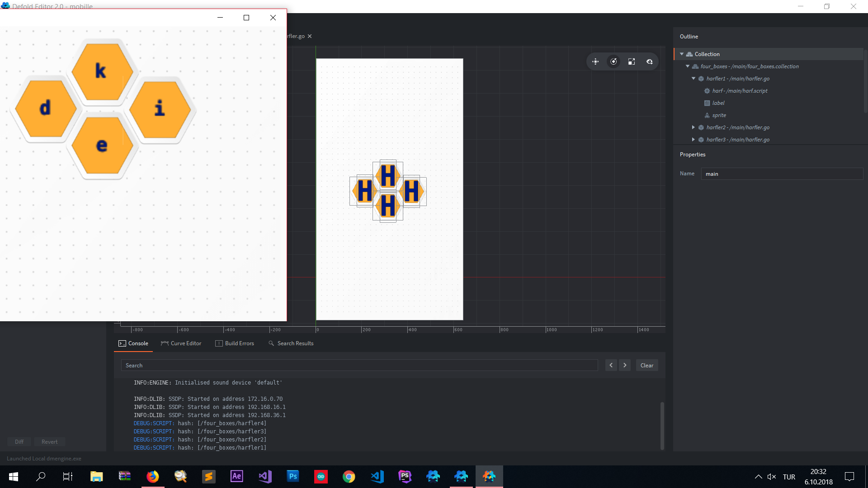This screenshot has height=488, width=868.
Task: Click the 'e' hexagon in game window
Action: click(x=102, y=145)
